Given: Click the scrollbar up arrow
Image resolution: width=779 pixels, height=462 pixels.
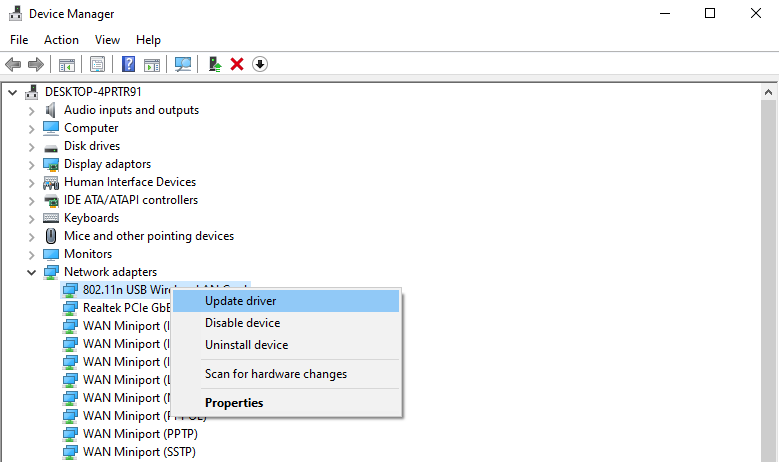Looking at the screenshot, I should (x=768, y=92).
